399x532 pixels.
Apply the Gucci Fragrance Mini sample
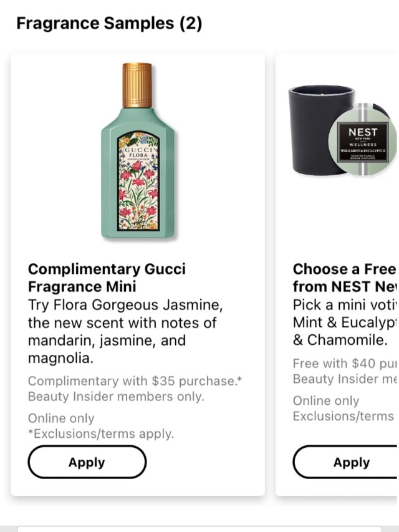click(87, 462)
